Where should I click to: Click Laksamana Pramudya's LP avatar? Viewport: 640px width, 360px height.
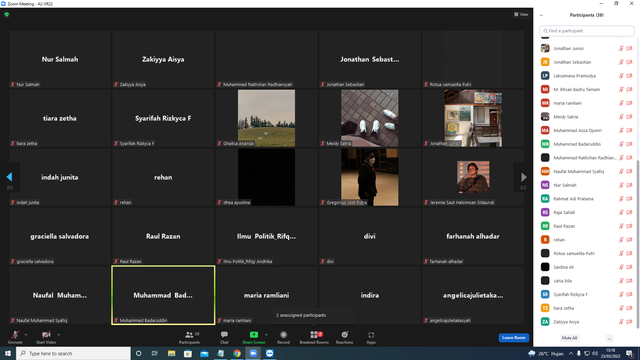pyautogui.click(x=545, y=76)
